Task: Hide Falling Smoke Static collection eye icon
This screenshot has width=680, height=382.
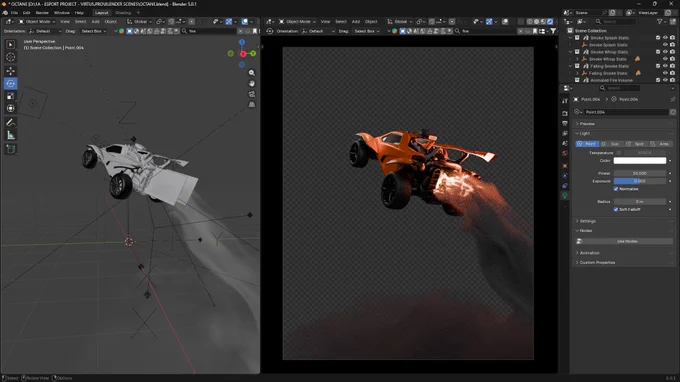Action: pyautogui.click(x=665, y=66)
